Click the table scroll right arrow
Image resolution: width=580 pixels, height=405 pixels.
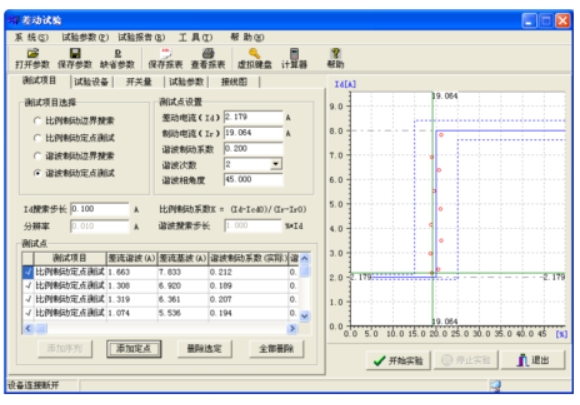tap(292, 328)
